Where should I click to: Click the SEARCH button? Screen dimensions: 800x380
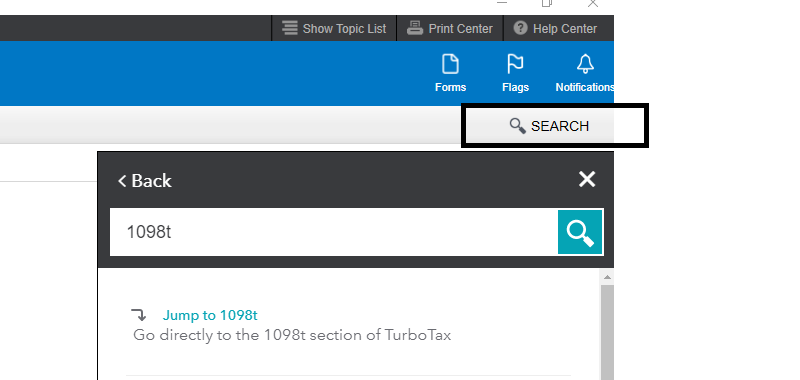pos(549,126)
